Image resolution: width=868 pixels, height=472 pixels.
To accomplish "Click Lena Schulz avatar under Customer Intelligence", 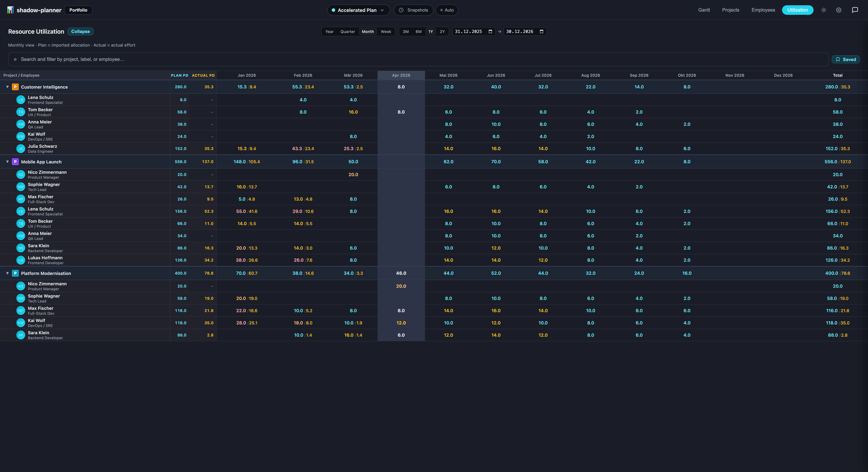I will point(21,100).
